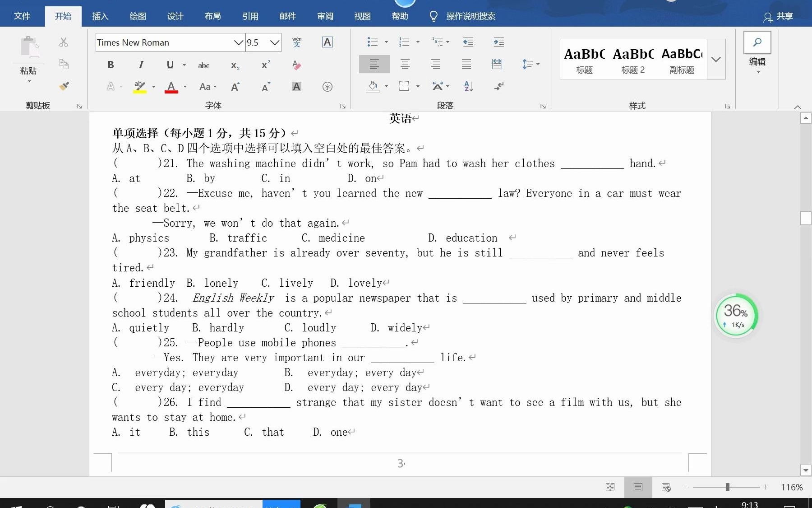
Task: Toggle align right
Action: (x=436, y=64)
